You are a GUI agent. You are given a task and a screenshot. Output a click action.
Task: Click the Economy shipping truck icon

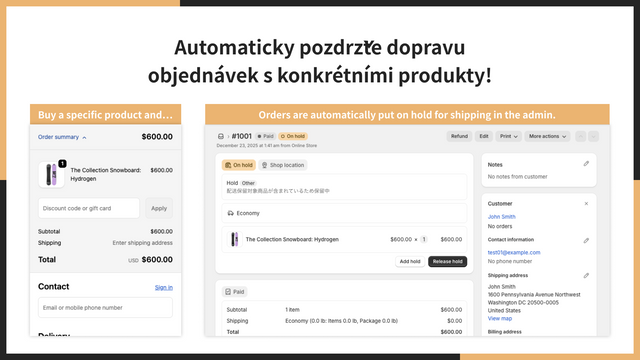pos(230,213)
